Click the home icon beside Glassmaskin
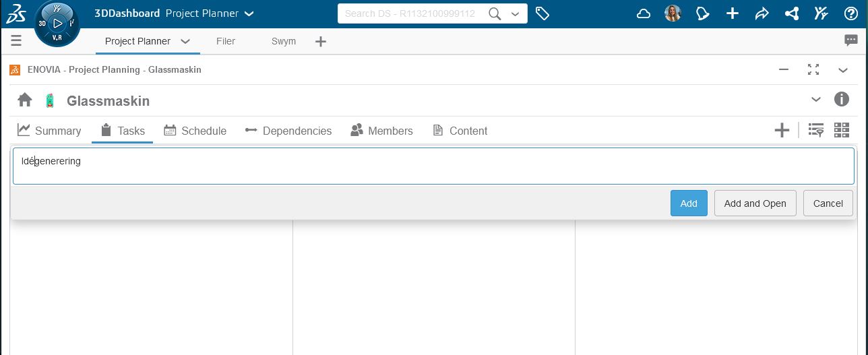Image resolution: width=868 pixels, height=355 pixels. pos(25,100)
